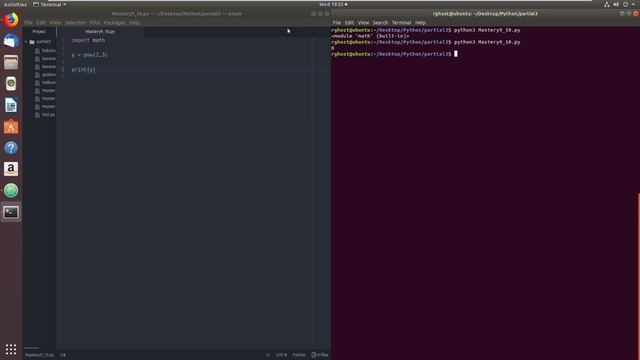Click the Atom window title bar

pos(176,13)
